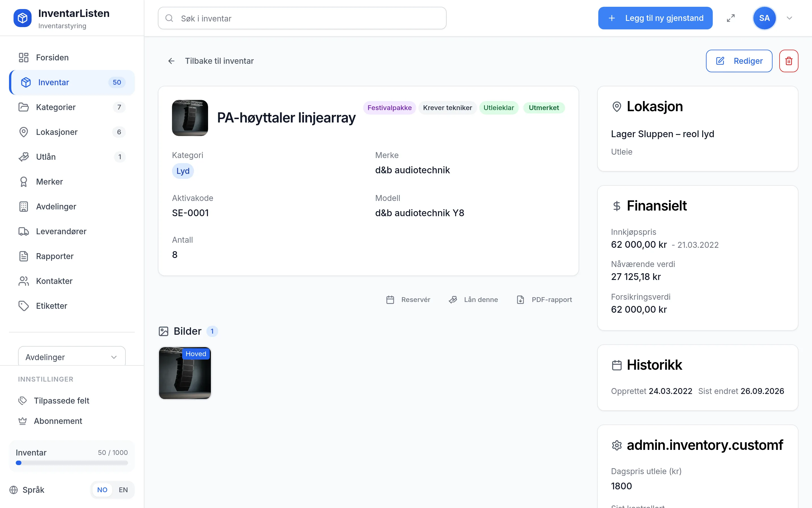
Task: Open the Avdelinger dropdown selector
Action: pyautogui.click(x=72, y=357)
